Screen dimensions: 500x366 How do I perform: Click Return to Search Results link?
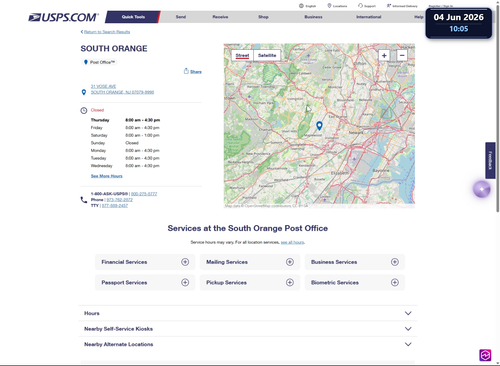(x=107, y=32)
